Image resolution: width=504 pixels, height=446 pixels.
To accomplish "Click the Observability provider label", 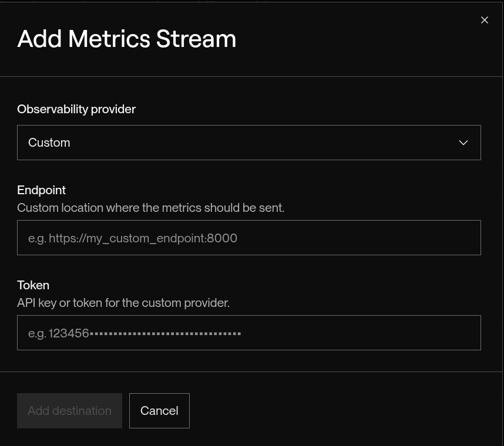I will coord(76,109).
